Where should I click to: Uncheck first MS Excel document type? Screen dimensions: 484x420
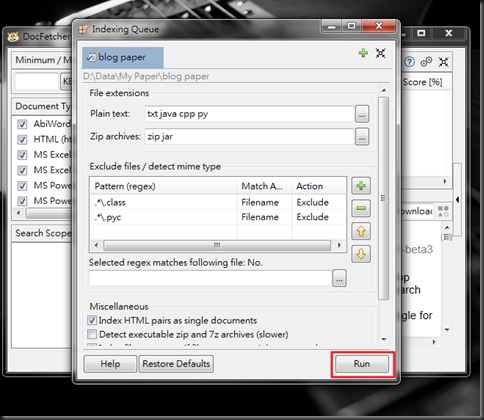tap(22, 155)
